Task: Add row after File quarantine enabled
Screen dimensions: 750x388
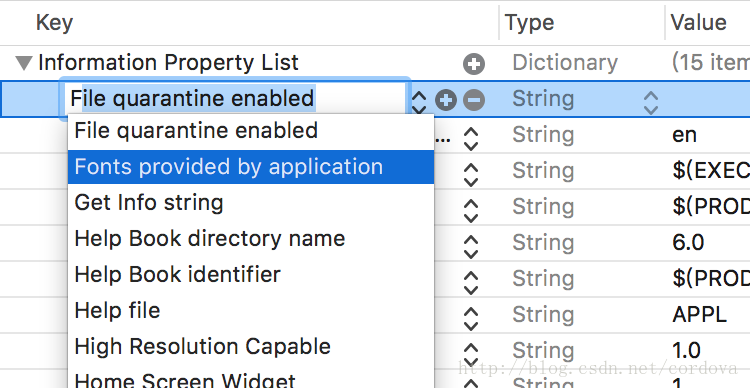Action: 446,100
